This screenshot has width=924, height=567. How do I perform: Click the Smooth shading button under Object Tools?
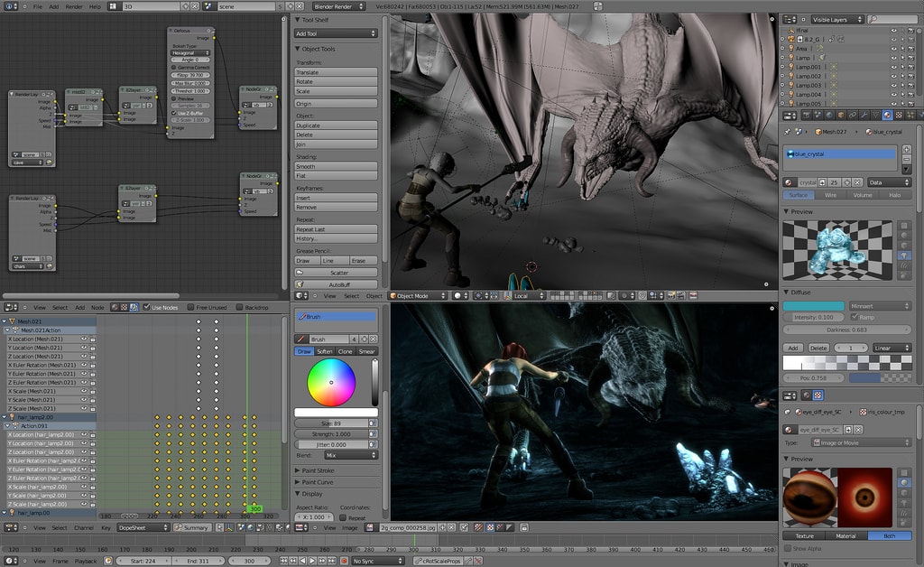pyautogui.click(x=336, y=166)
